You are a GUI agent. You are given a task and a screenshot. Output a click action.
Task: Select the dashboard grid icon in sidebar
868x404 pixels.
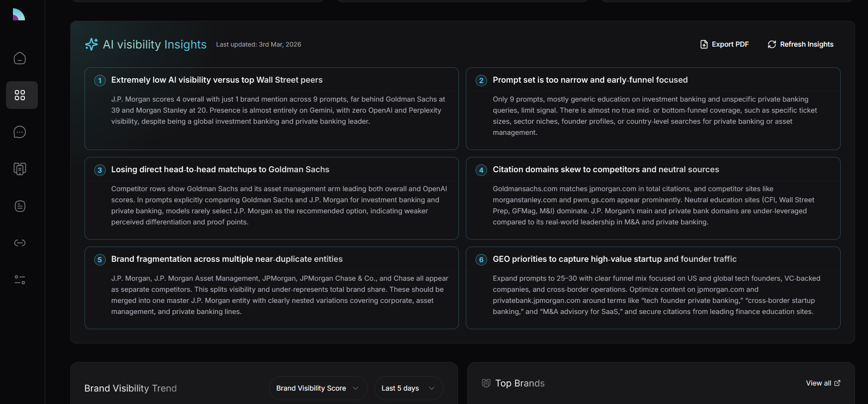[x=20, y=95]
